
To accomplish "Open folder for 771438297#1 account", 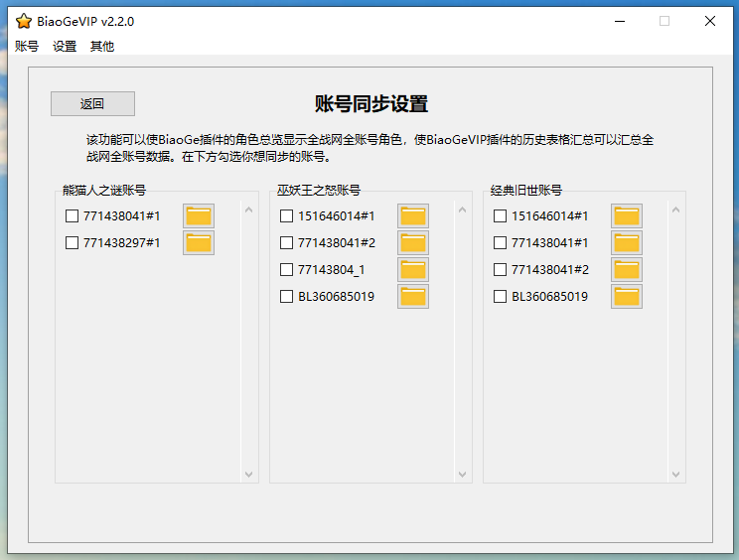I will pyautogui.click(x=199, y=242).
